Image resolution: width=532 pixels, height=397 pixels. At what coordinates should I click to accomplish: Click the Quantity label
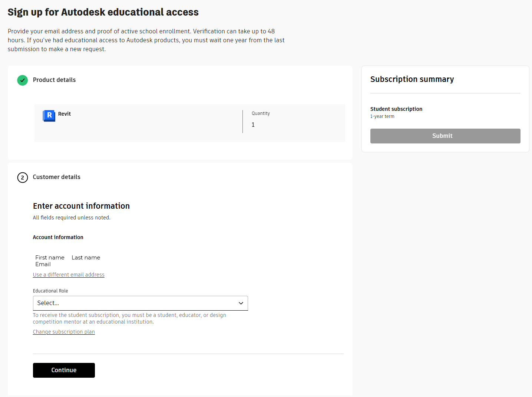pyautogui.click(x=261, y=113)
